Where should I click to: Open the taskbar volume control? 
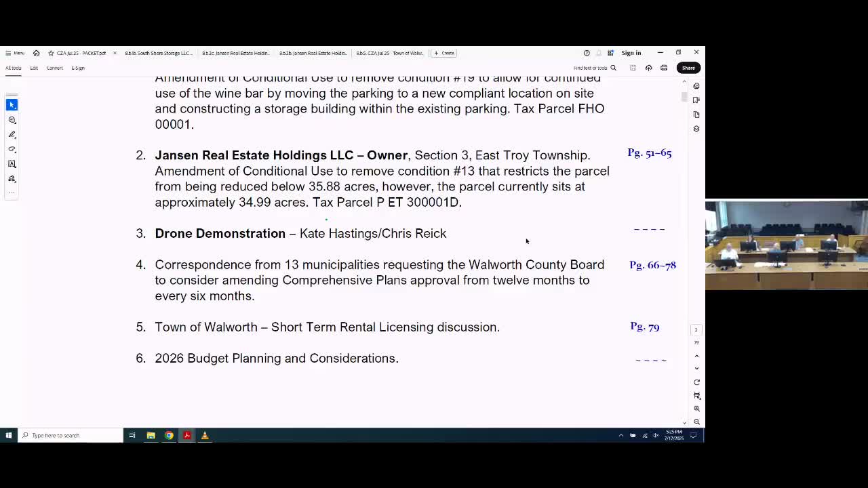pos(656,435)
